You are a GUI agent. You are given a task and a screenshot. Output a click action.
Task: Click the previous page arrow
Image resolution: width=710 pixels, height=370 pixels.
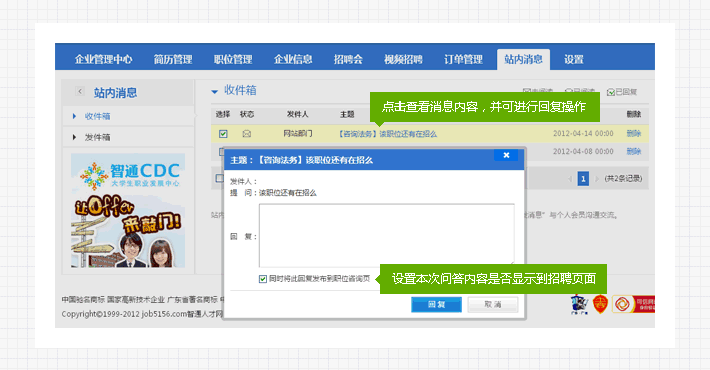[x=570, y=179]
